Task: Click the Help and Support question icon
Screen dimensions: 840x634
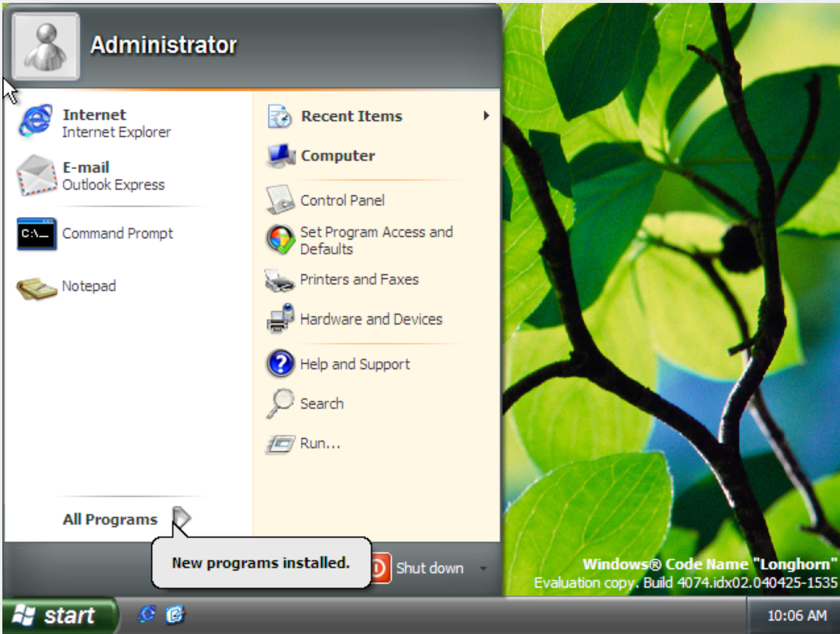Action: click(x=281, y=363)
